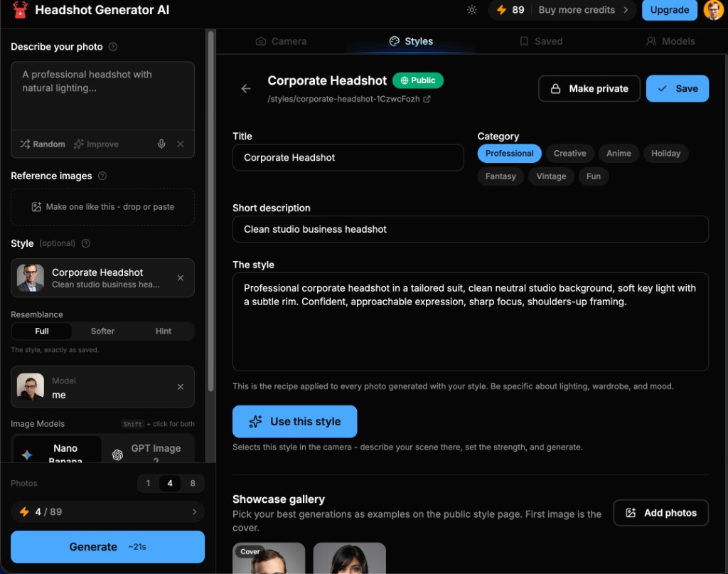The image size is (728, 574).
Task: Click the Corporate Headshot style thumbnail
Action: tap(31, 277)
